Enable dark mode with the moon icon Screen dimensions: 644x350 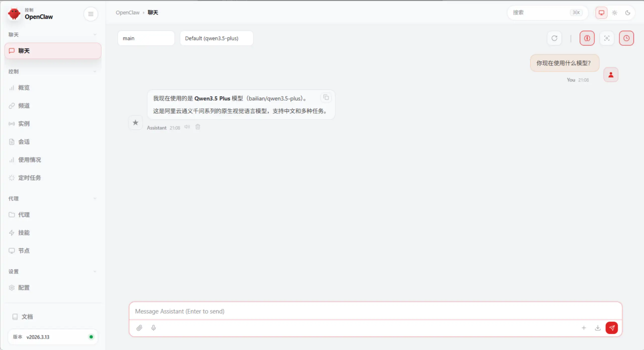(628, 13)
